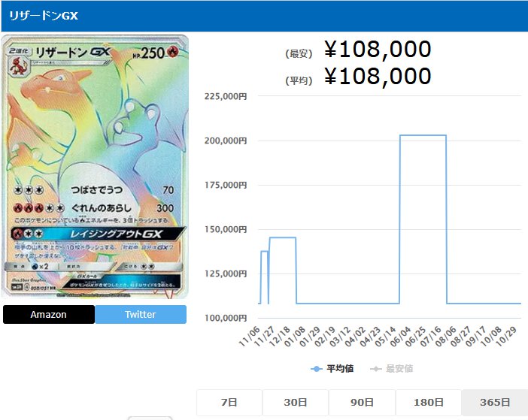Toggle the 最安値 legend series
528x420 pixels.
(x=392, y=369)
